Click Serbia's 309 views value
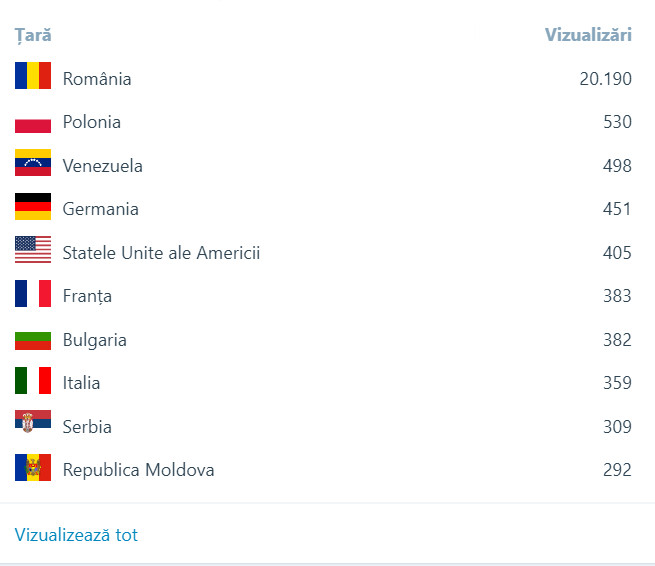The width and height of the screenshot is (655, 566). click(x=617, y=427)
